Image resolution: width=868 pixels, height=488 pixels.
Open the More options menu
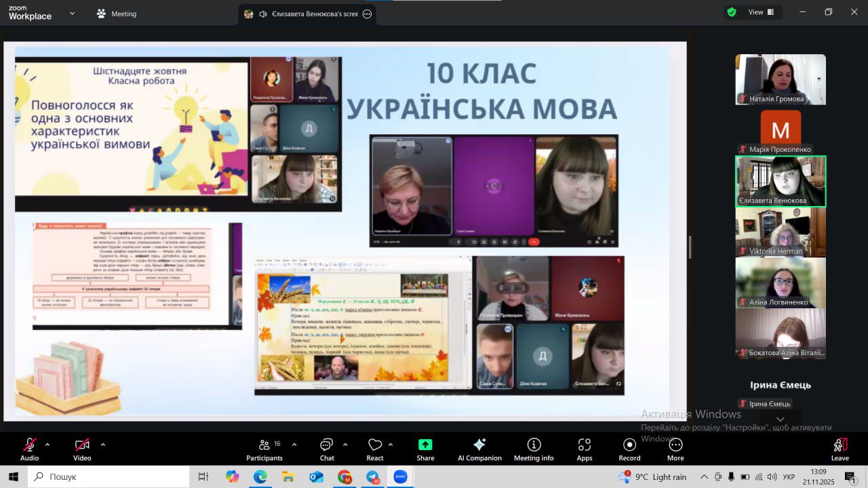(x=675, y=449)
